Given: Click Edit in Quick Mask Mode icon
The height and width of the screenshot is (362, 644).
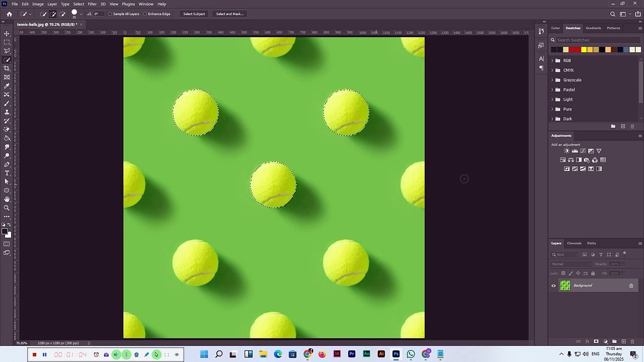Looking at the screenshot, I should click(7, 244).
